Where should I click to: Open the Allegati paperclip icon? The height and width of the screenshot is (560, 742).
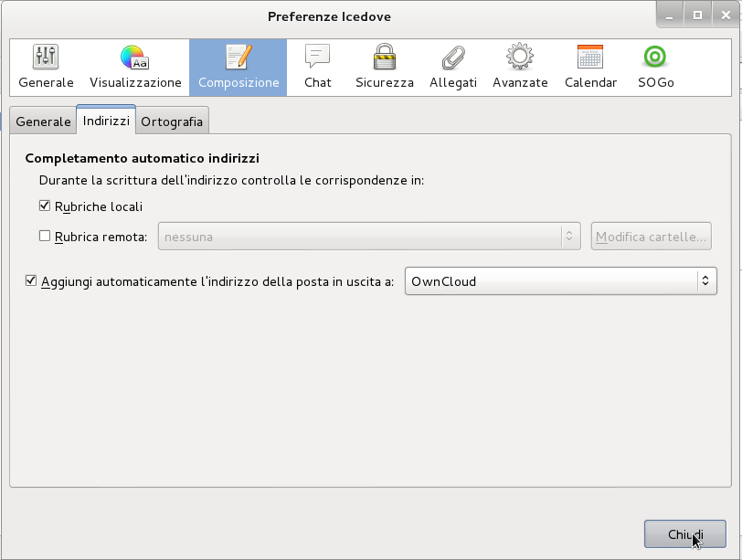coord(453,58)
